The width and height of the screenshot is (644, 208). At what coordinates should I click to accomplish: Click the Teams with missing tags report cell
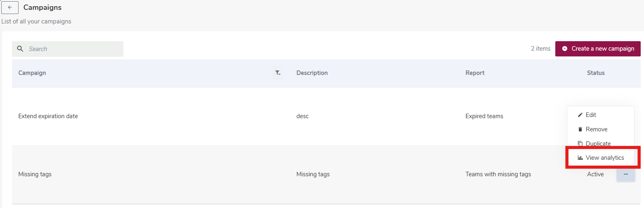pos(498,174)
